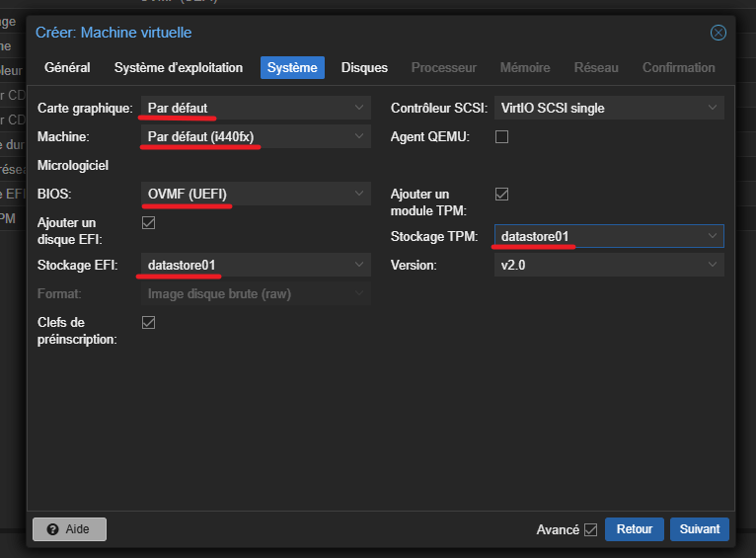Viewport: 756px width, 558px height.
Task: Open the TPM Version v2.0 dropdown
Action: [609, 265]
